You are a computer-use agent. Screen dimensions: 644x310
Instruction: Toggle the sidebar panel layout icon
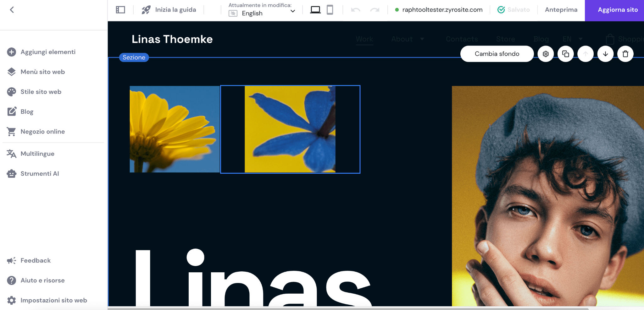pos(120,10)
